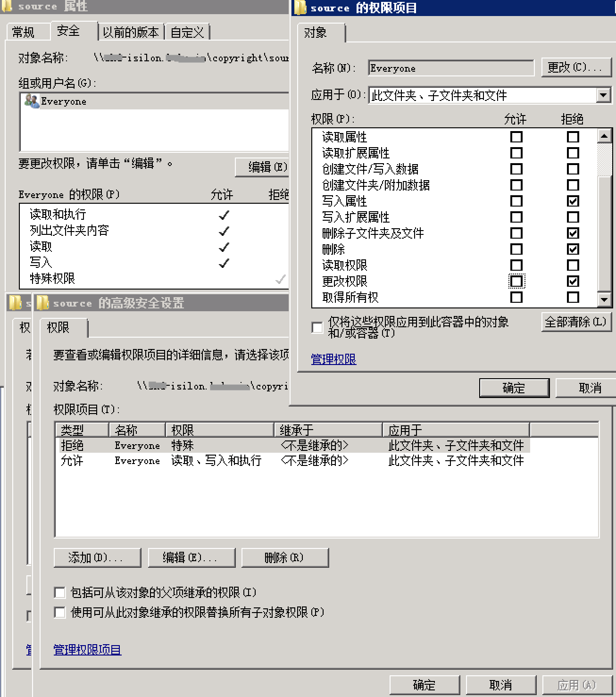
Task: Click permission list scroll up arrow
Action: (x=604, y=136)
